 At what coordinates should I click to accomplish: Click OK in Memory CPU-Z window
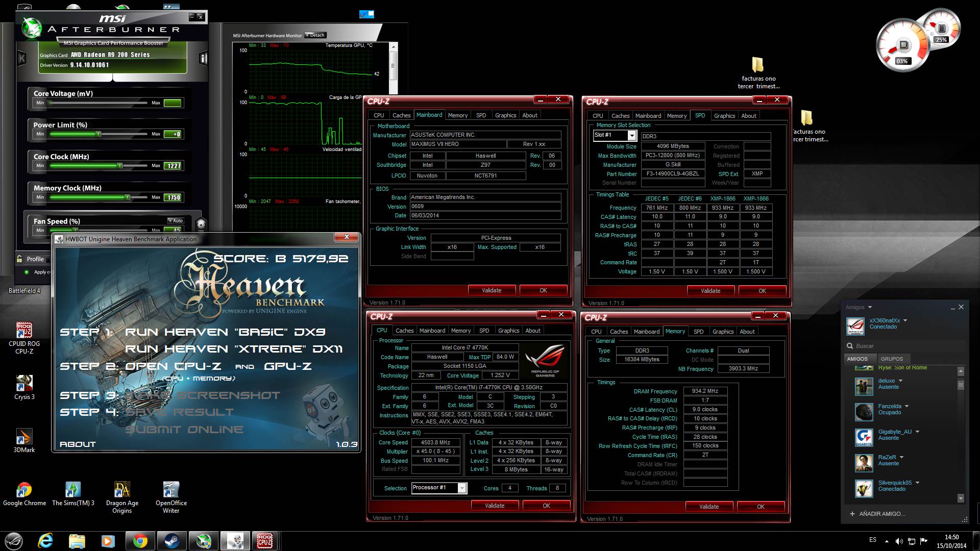coord(761,507)
